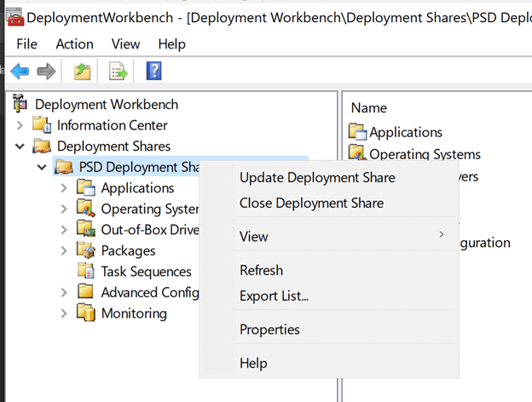
Task: Collapse the PSD Deployment Share node
Action: 42,167
